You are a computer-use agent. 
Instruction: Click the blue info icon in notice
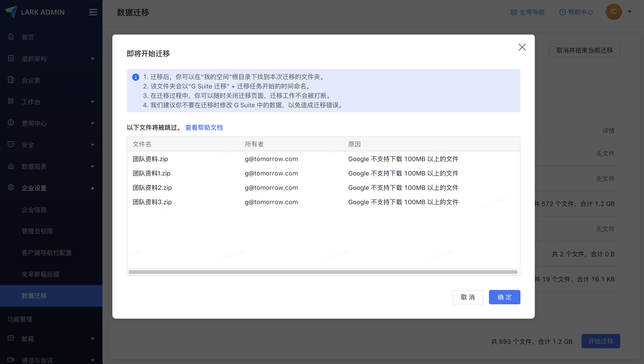click(x=136, y=77)
